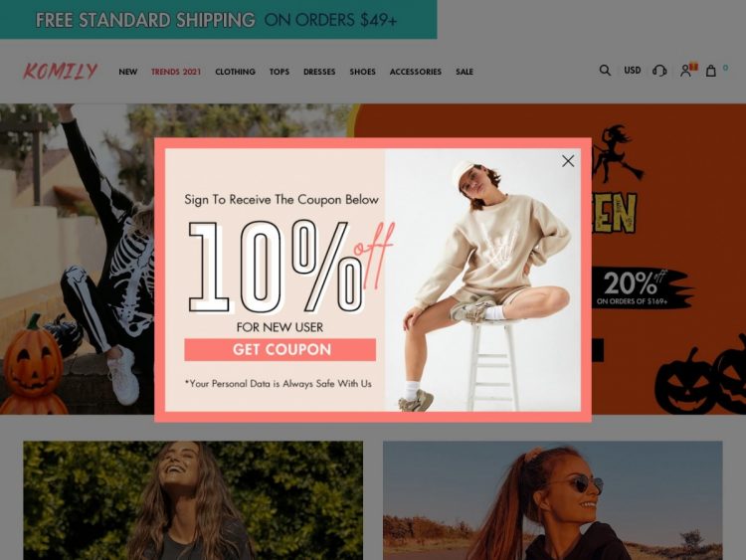Open the TOPS category menu
746x560 pixels.
(x=280, y=72)
